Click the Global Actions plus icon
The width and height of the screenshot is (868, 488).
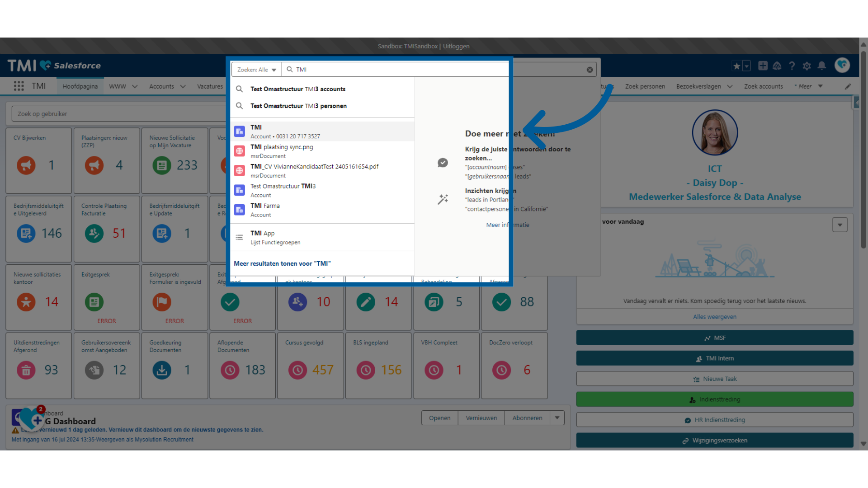[763, 66]
